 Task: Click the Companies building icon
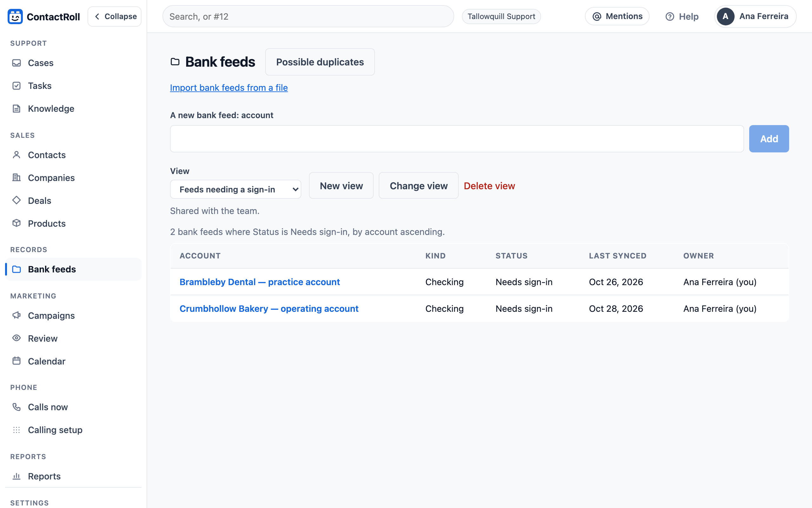[16, 177]
